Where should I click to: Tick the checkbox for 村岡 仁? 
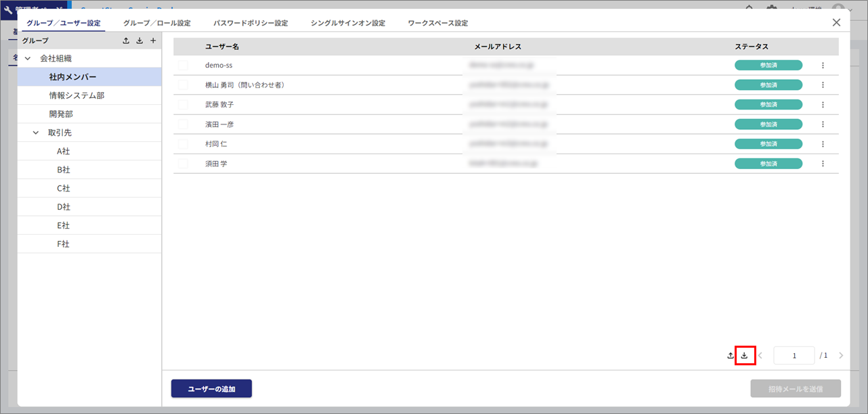point(183,144)
